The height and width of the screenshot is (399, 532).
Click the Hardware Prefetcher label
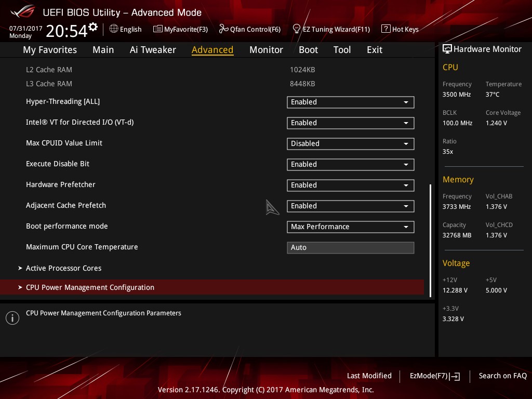(60, 184)
